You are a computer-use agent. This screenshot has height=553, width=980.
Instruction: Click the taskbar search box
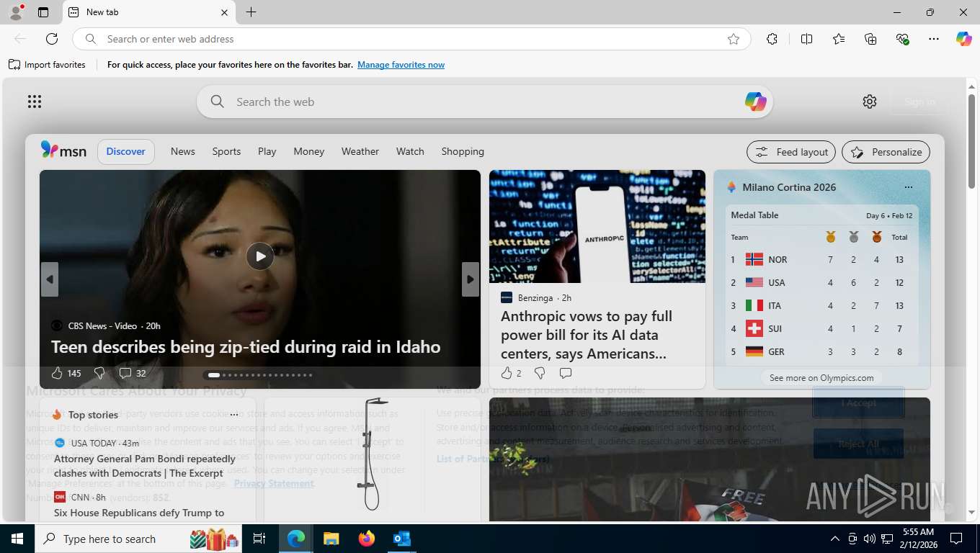[x=138, y=539]
